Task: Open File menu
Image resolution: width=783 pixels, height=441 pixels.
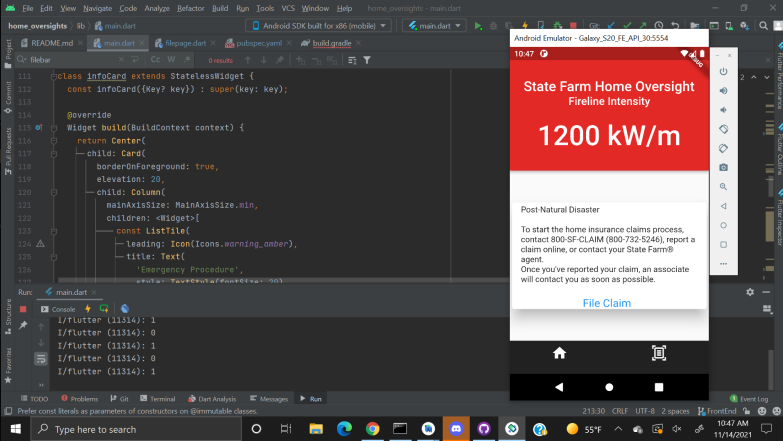Action: pyautogui.click(x=27, y=8)
